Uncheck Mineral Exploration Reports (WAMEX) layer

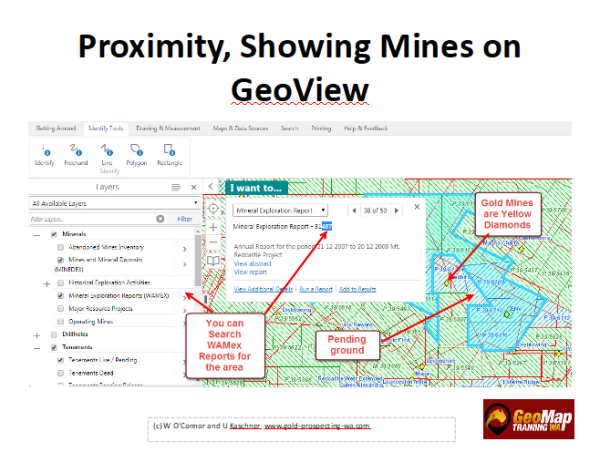[60, 295]
